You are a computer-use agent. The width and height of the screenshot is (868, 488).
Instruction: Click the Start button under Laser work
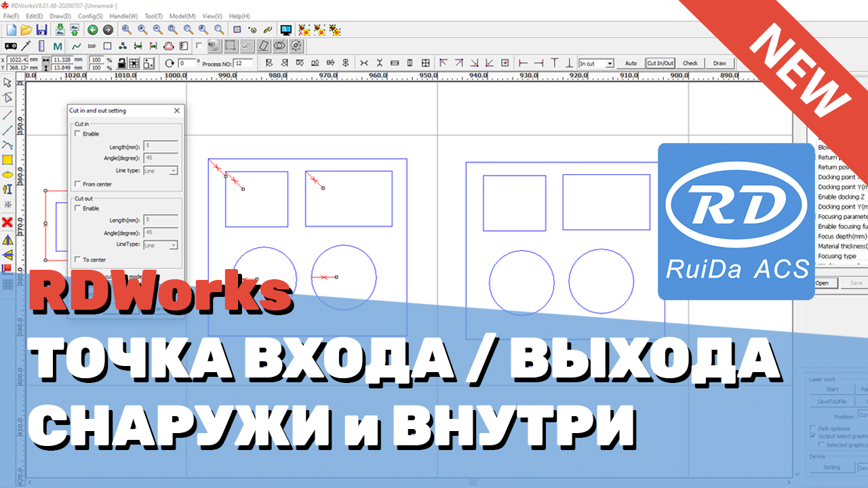pos(832,389)
